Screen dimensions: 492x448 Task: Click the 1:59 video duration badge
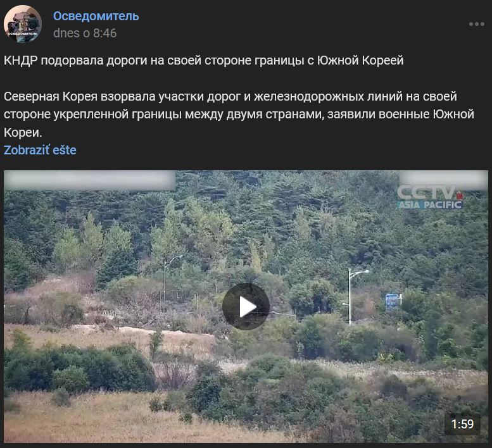coord(462,424)
